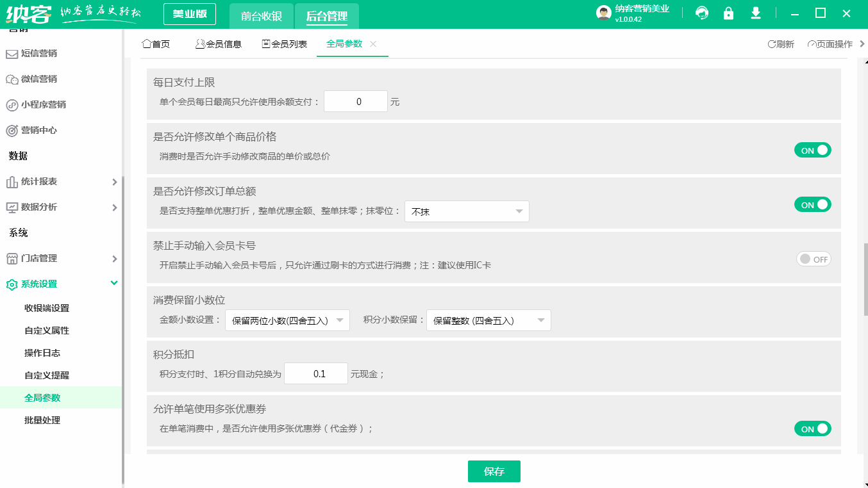Open the 抹零位 dropdown showing 不抹
Viewport: 868px width, 488px height.
coord(467,211)
